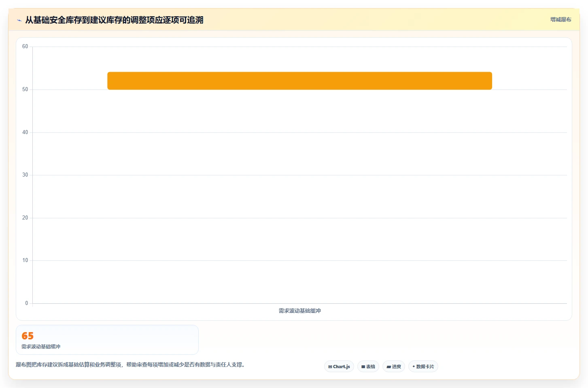Click the y-axis tick label 40
588x388 pixels.
click(25, 132)
